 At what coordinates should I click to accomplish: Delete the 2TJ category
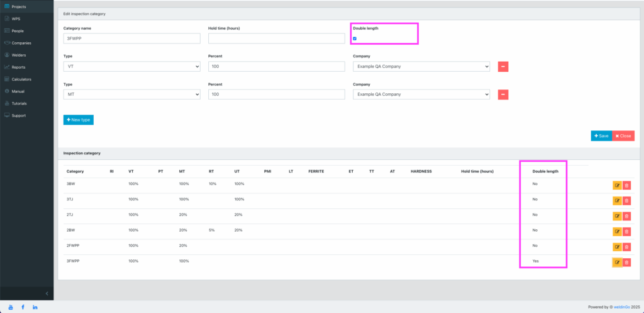pyautogui.click(x=626, y=217)
